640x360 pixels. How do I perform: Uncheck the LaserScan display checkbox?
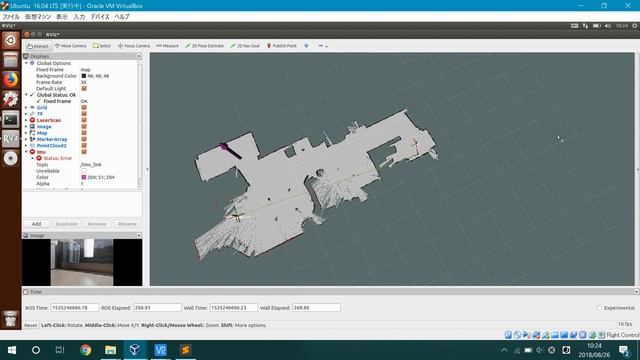(x=84, y=120)
